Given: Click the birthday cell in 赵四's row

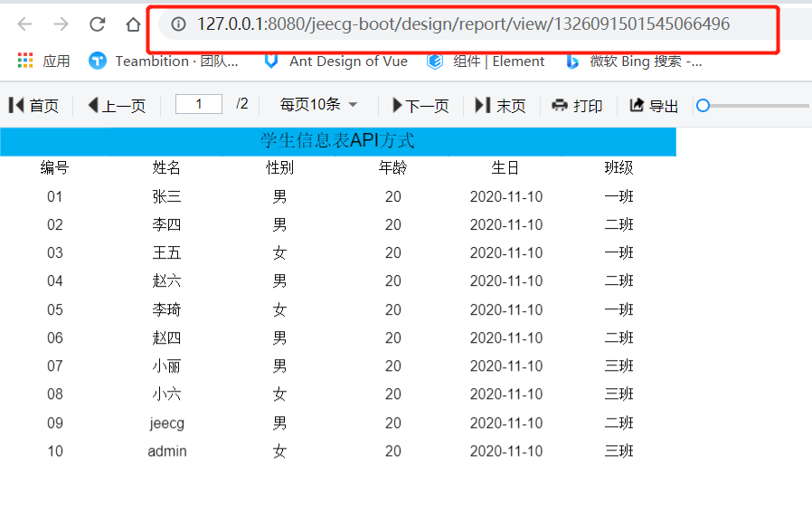Looking at the screenshot, I should coord(506,337).
